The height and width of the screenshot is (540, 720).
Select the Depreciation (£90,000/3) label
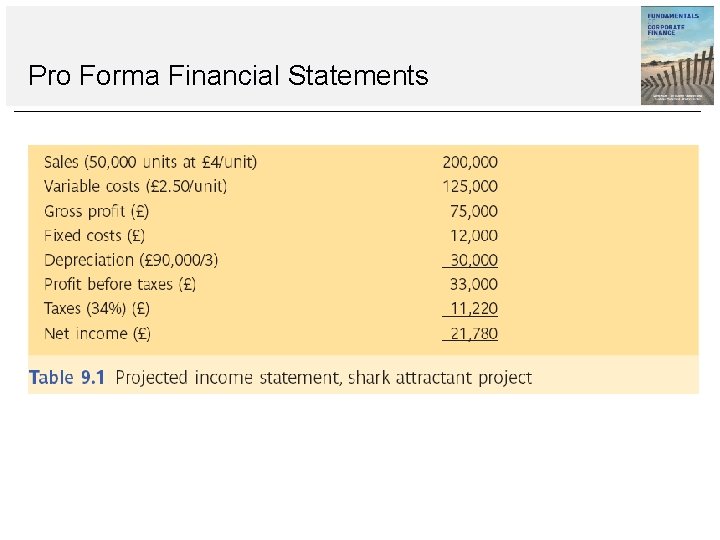pos(131,260)
